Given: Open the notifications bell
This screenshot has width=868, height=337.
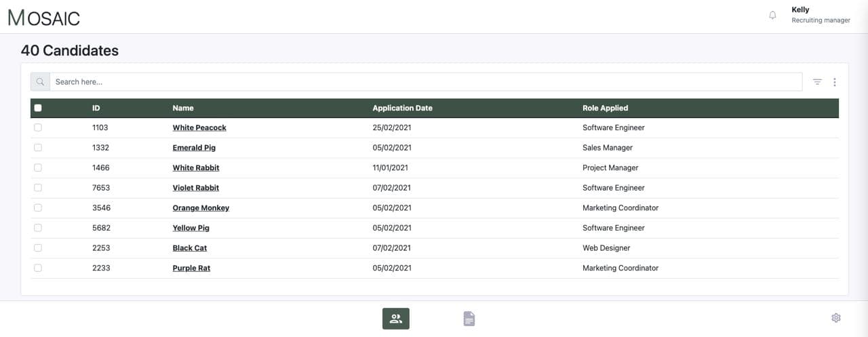Looking at the screenshot, I should point(772,15).
